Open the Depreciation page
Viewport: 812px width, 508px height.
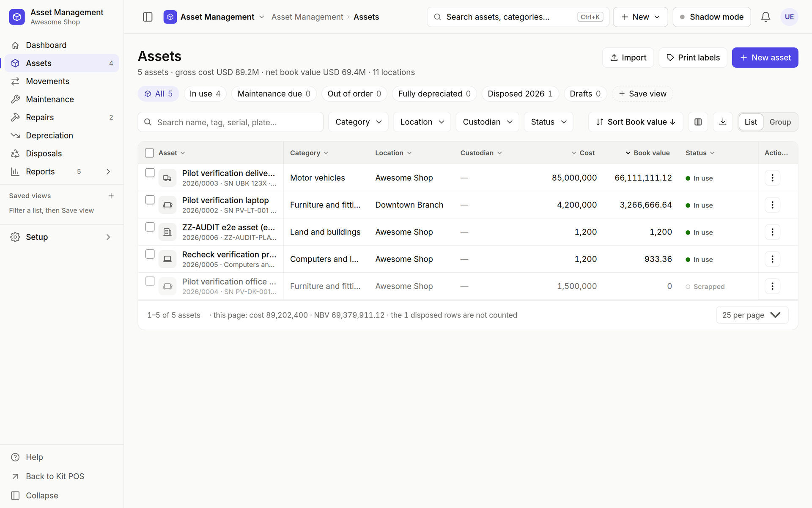coord(62,135)
